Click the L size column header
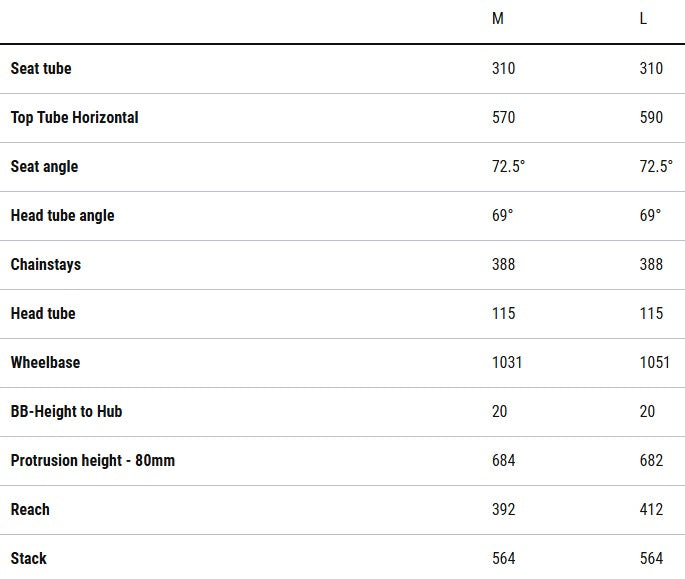Image resolution: width=685 pixels, height=579 pixels. click(x=644, y=20)
